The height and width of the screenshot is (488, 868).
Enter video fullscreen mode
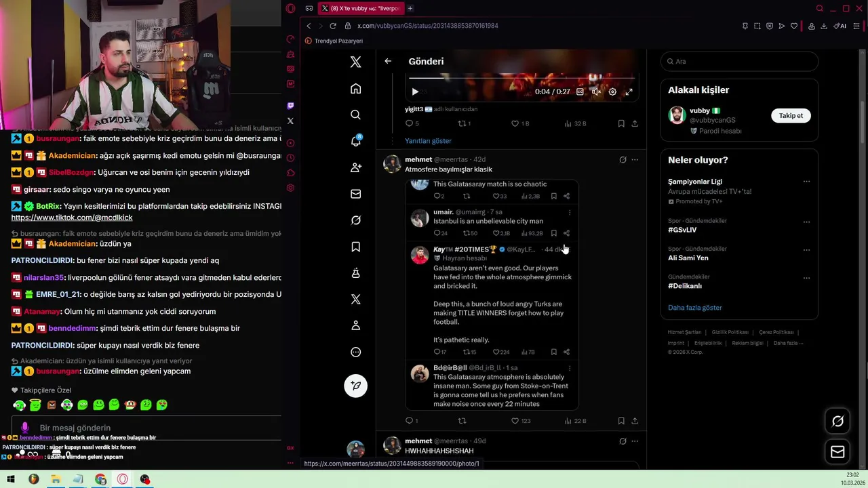click(629, 91)
